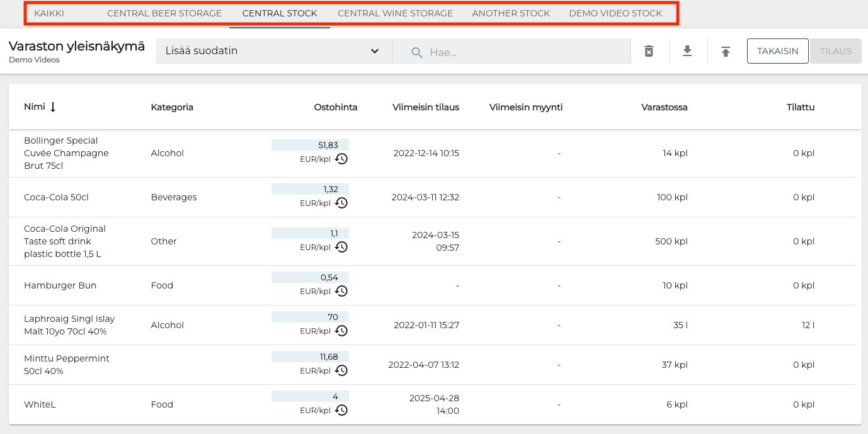Click the delete icon in the toolbar
The height and width of the screenshot is (434, 868).
click(x=649, y=51)
